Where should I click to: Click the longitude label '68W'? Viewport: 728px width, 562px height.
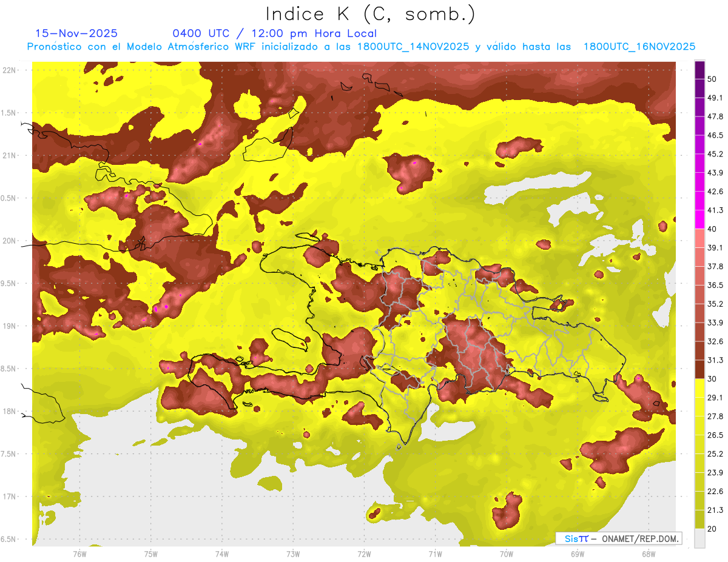(649, 554)
